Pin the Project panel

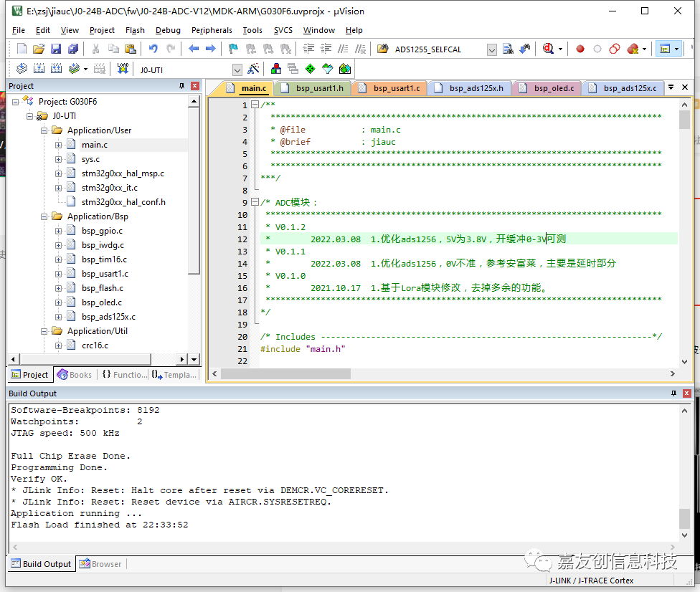tap(181, 86)
